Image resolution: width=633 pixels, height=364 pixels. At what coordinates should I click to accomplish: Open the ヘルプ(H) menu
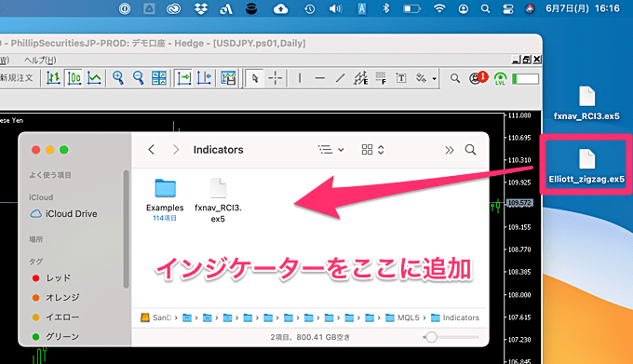click(x=40, y=61)
